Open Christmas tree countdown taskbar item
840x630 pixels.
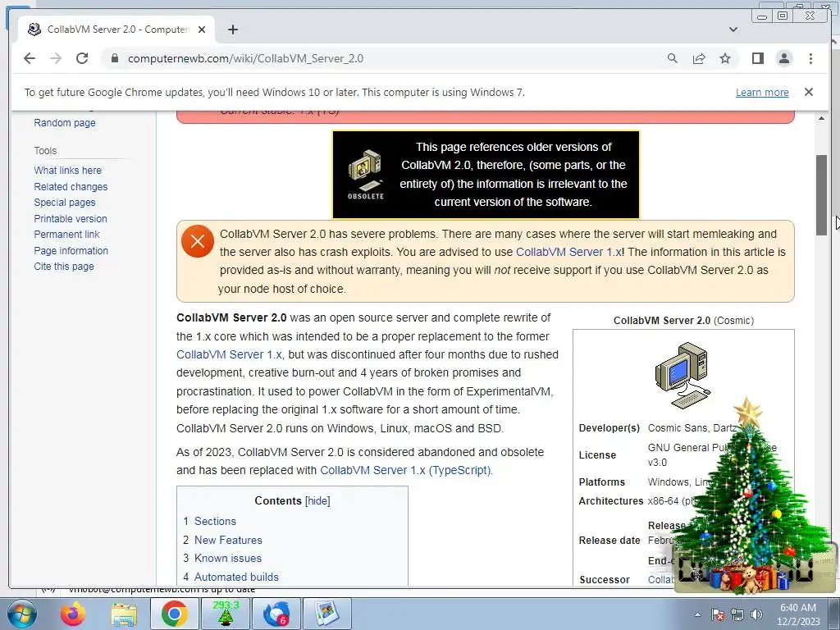click(225, 614)
